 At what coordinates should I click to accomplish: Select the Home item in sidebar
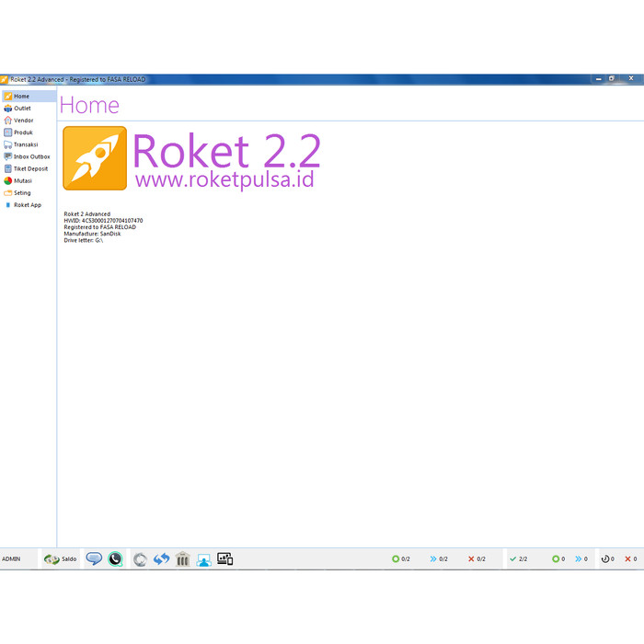pyautogui.click(x=21, y=96)
